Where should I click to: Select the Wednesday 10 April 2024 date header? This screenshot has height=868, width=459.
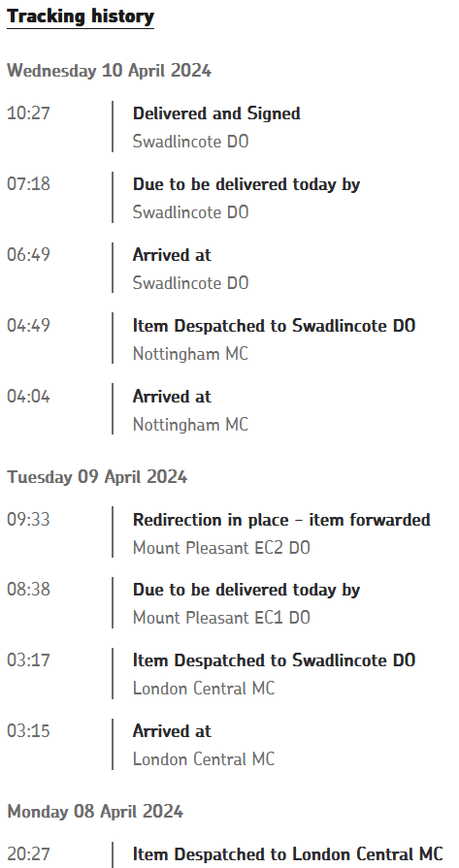coord(109,71)
